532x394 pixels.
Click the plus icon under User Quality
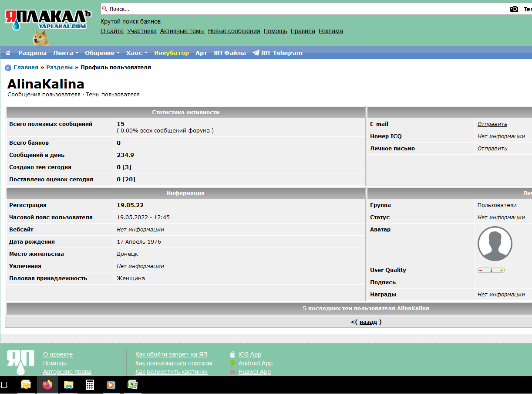click(x=502, y=270)
